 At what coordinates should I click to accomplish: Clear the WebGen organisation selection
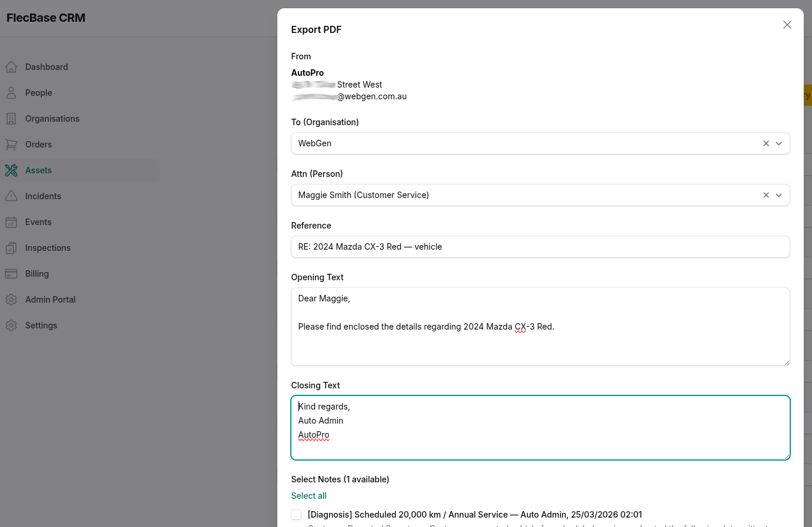pos(766,143)
